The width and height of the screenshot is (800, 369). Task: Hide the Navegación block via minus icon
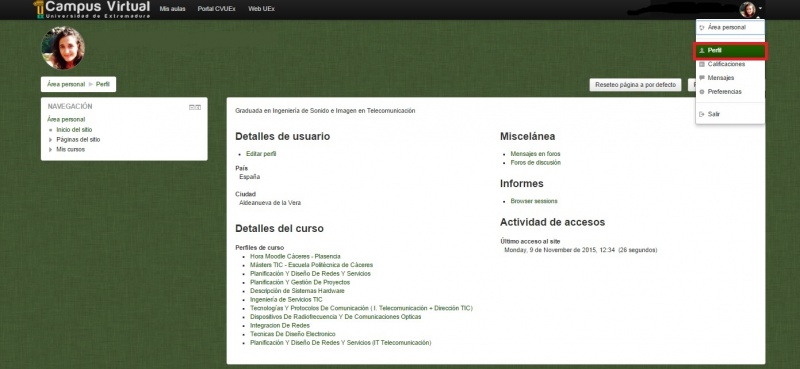point(192,107)
